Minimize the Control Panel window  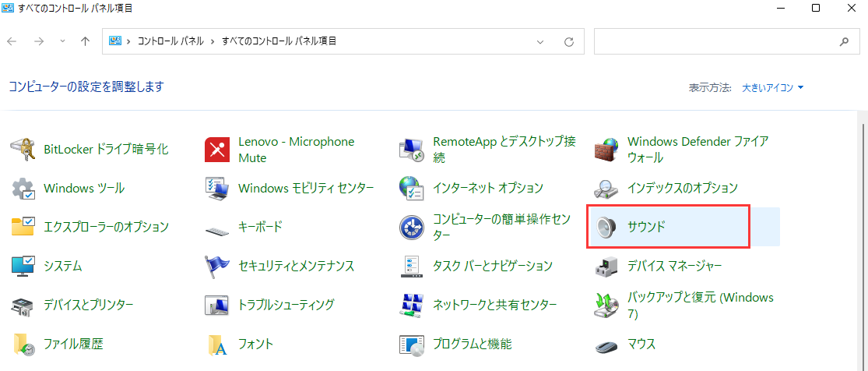tap(781, 9)
